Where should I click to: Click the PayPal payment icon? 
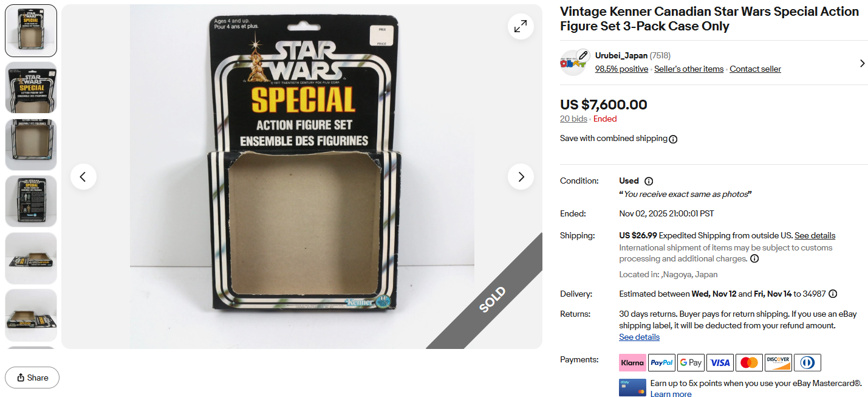pyautogui.click(x=661, y=362)
